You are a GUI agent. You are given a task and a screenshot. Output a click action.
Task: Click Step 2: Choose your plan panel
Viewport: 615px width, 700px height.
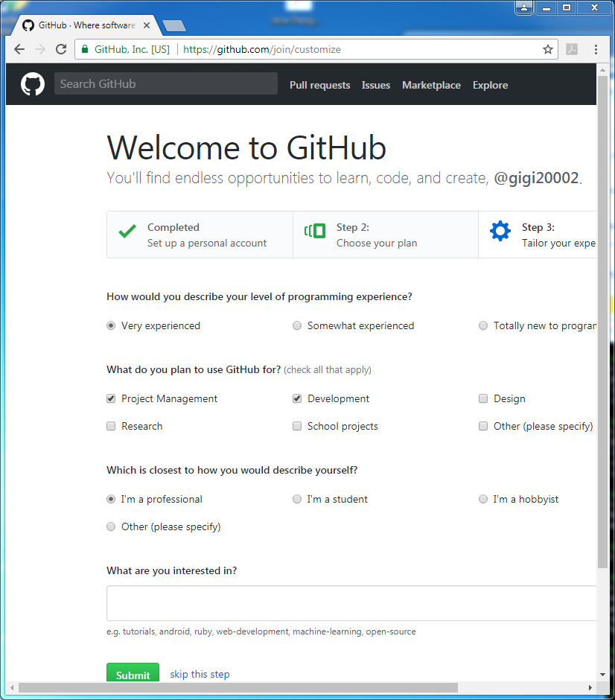[x=385, y=235]
